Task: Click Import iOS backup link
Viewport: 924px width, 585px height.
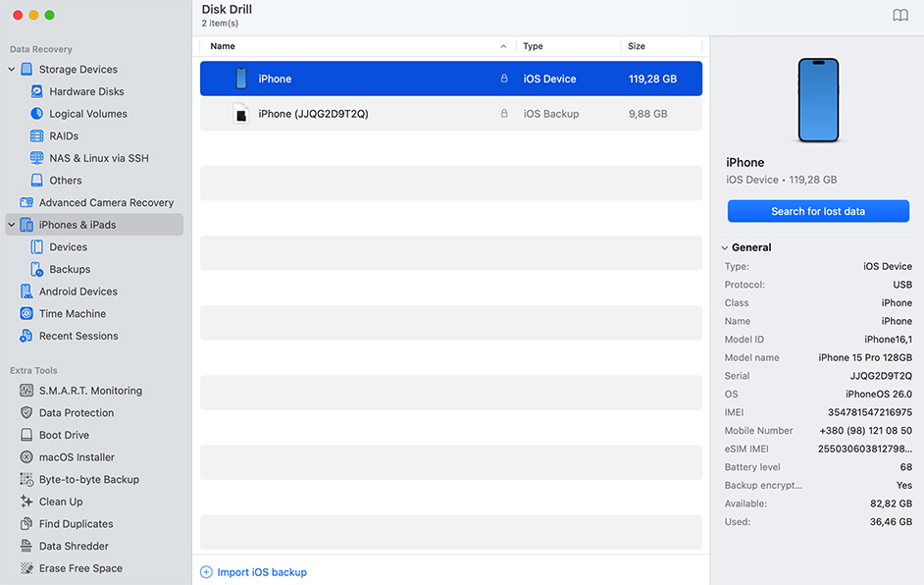Action: pos(262,572)
